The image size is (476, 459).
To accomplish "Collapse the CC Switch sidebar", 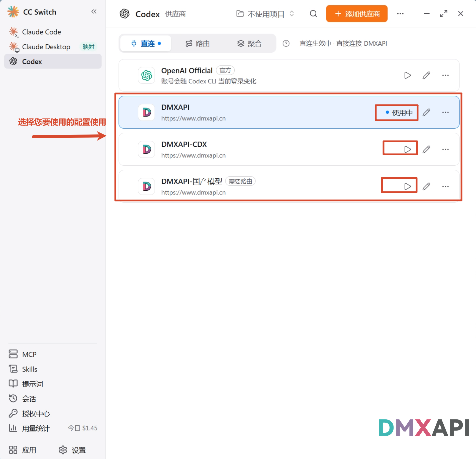I will click(x=94, y=12).
